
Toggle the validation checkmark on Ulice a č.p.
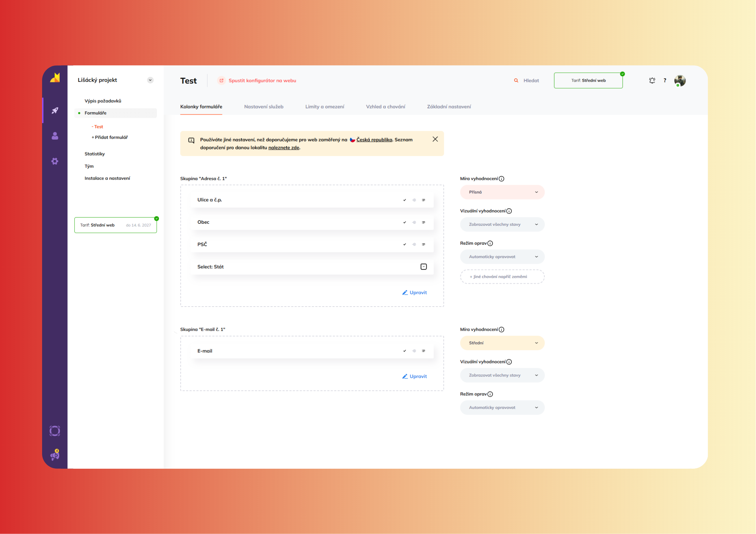(404, 200)
